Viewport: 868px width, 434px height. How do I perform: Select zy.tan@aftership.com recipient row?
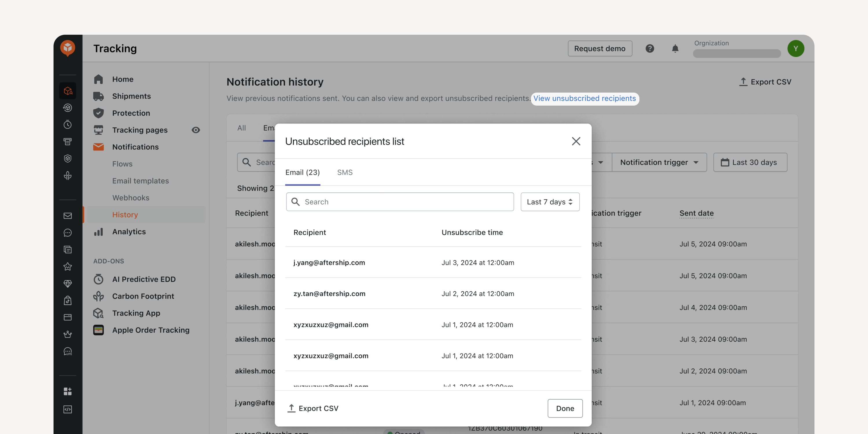[x=433, y=293]
